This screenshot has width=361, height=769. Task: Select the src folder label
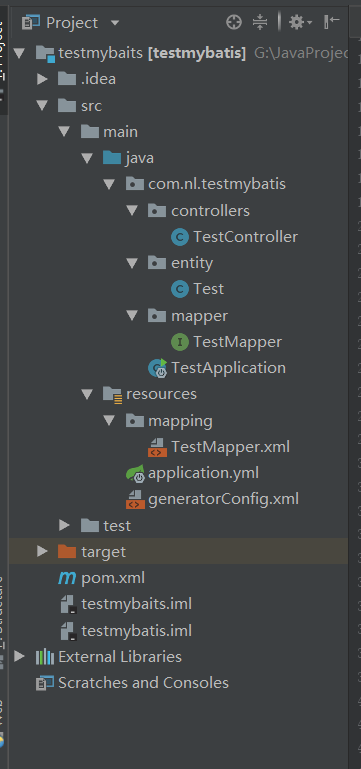(x=92, y=105)
